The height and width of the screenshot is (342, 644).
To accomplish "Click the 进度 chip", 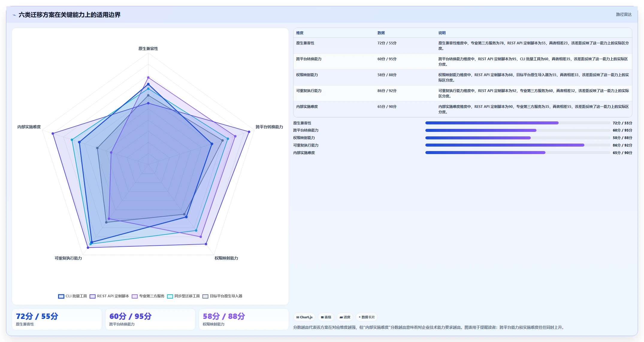I will [x=345, y=317].
